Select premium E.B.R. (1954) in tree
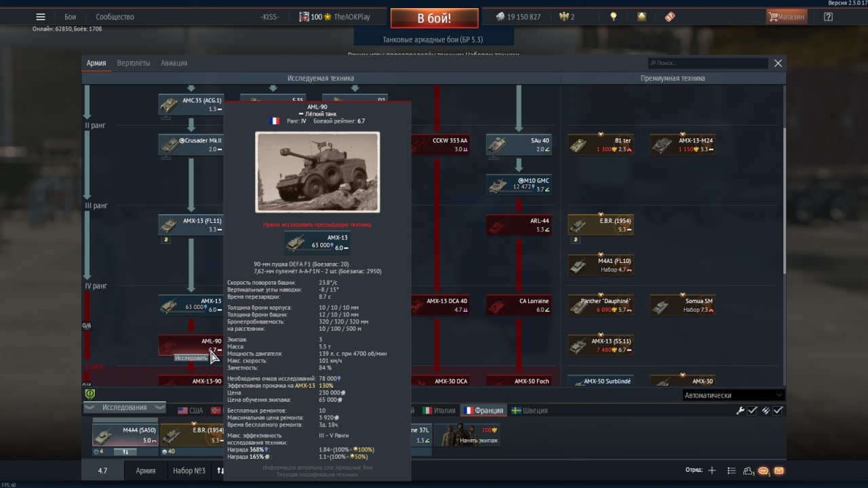Viewport: 868px width, 488px height. pyautogui.click(x=600, y=224)
